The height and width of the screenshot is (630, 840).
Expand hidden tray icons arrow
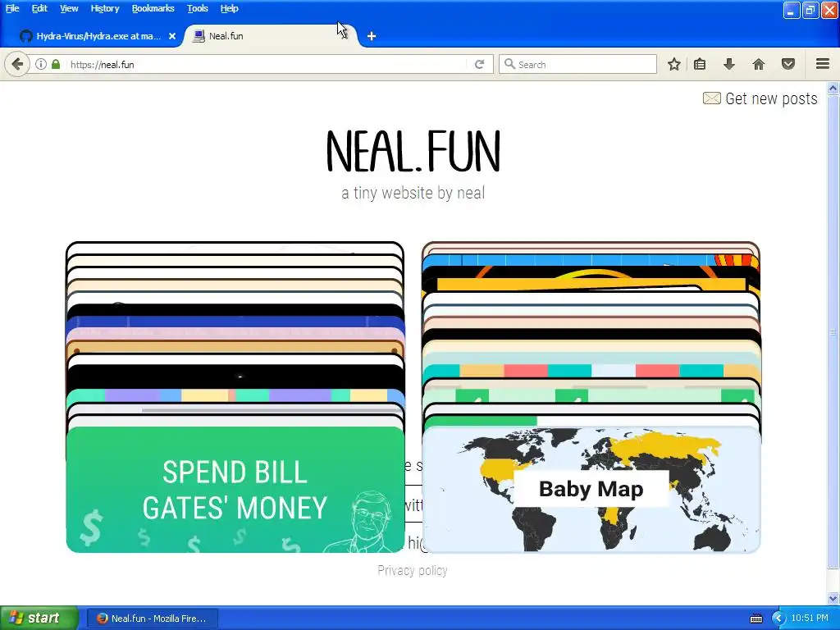778,619
